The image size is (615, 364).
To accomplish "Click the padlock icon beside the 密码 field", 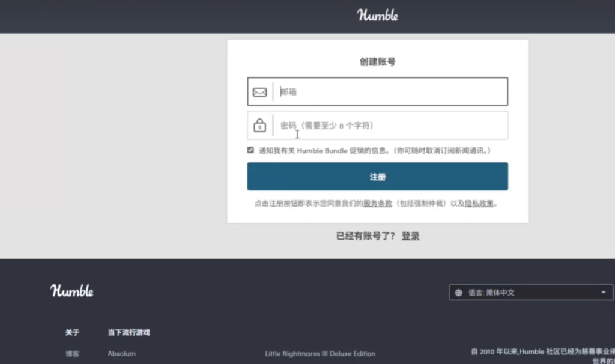I will tap(259, 126).
